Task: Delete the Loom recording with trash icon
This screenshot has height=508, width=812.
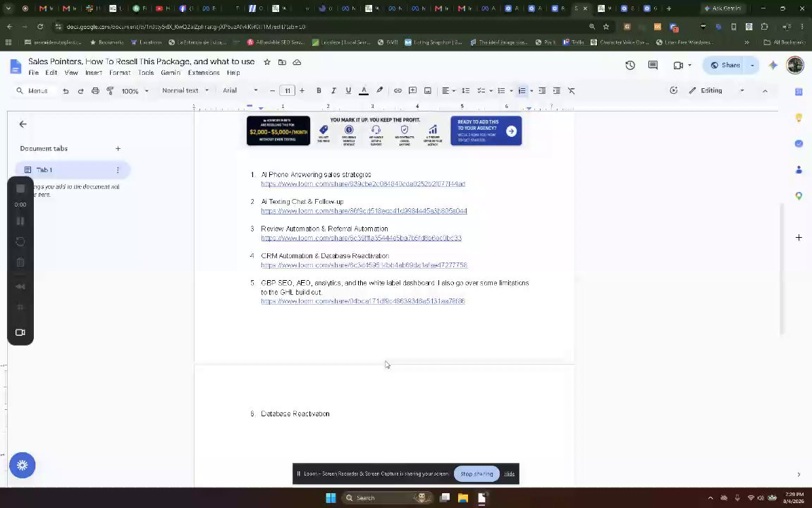Action: click(x=20, y=262)
